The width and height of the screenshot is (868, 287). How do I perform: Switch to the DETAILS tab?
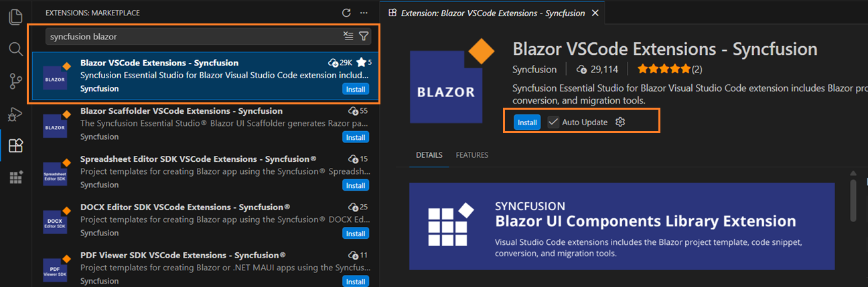429,155
